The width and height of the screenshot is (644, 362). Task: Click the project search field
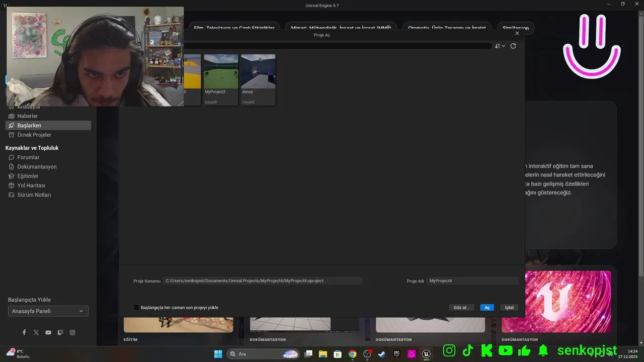coord(337,46)
